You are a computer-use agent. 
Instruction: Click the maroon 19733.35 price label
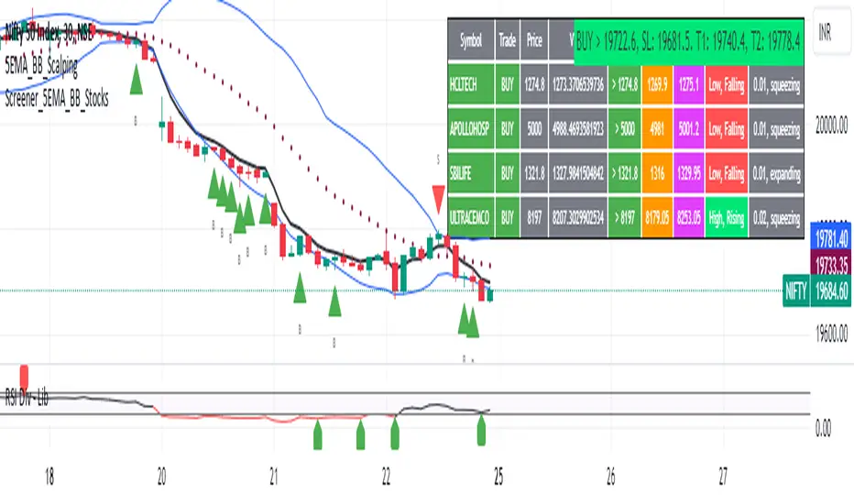pos(830,264)
